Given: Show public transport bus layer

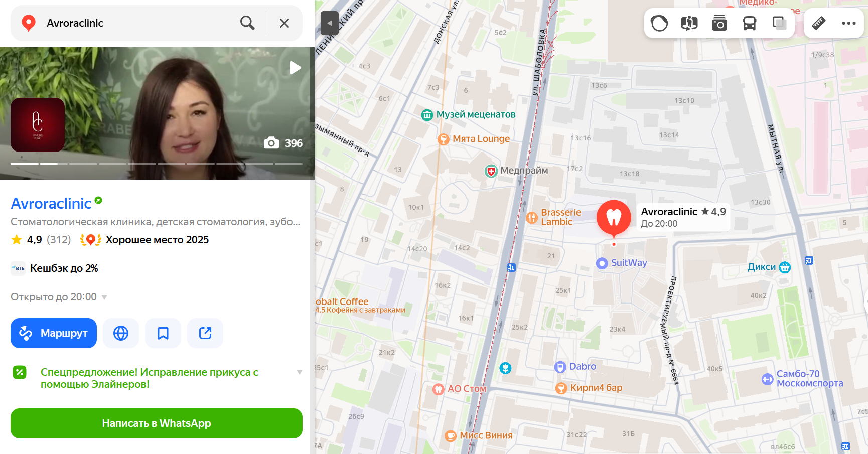Looking at the screenshot, I should point(750,23).
